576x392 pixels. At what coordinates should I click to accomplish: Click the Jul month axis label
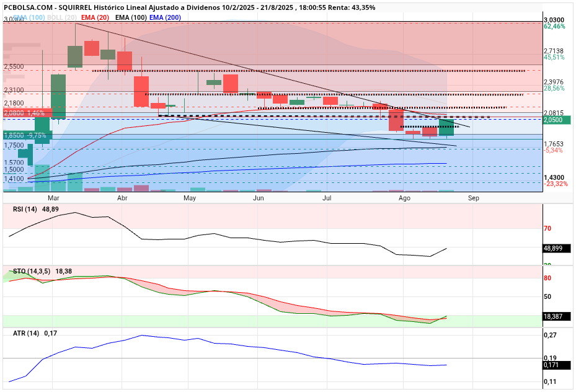click(327, 198)
